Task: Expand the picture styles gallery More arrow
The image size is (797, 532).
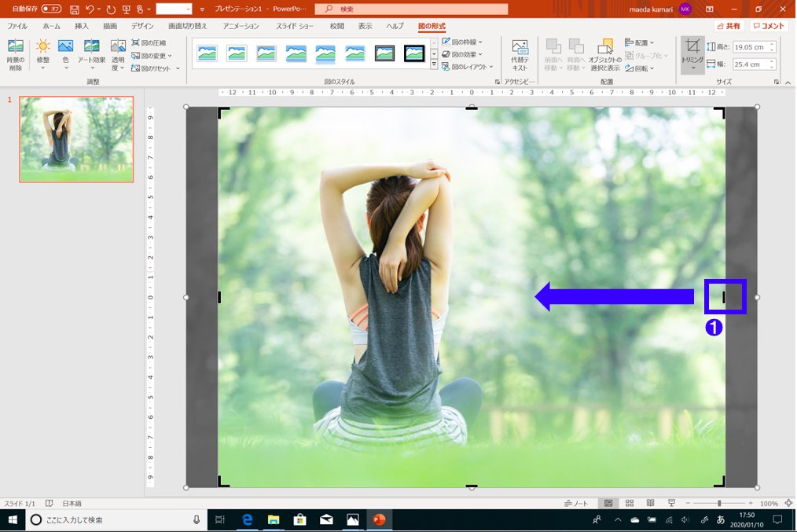Action: coord(434,64)
